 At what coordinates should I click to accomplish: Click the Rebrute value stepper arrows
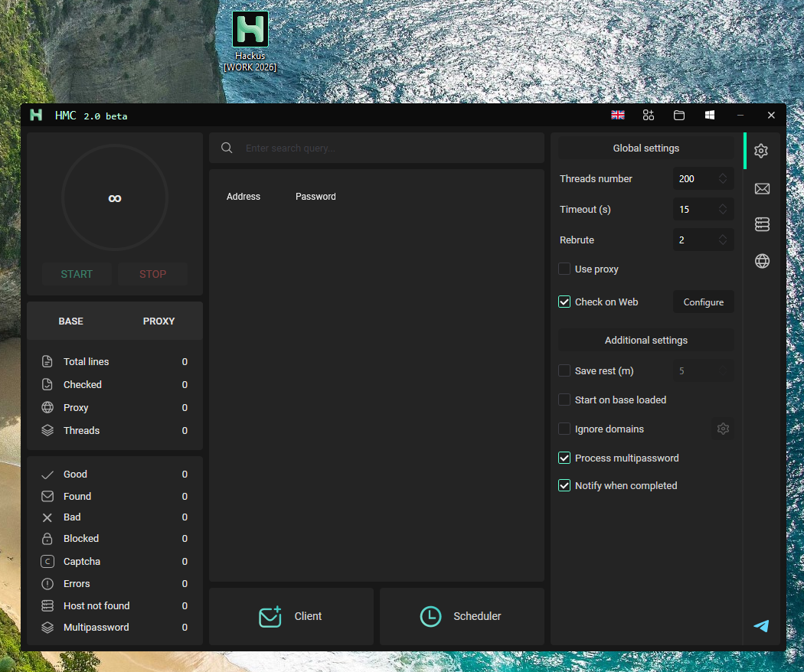coord(723,240)
